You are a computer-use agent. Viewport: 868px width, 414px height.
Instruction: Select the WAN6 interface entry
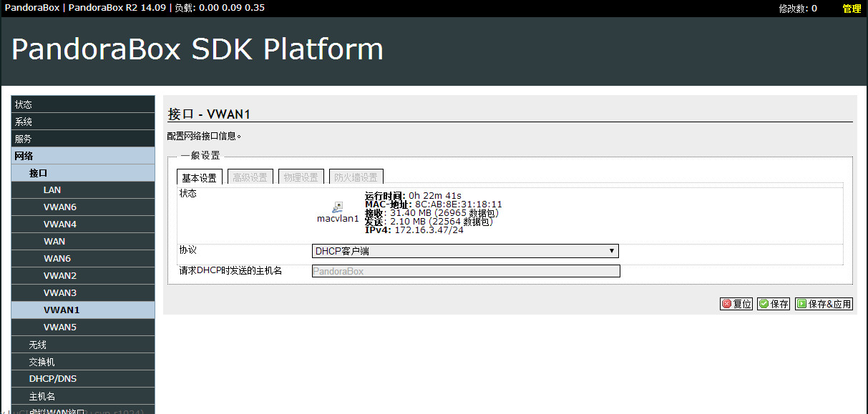[83, 259]
